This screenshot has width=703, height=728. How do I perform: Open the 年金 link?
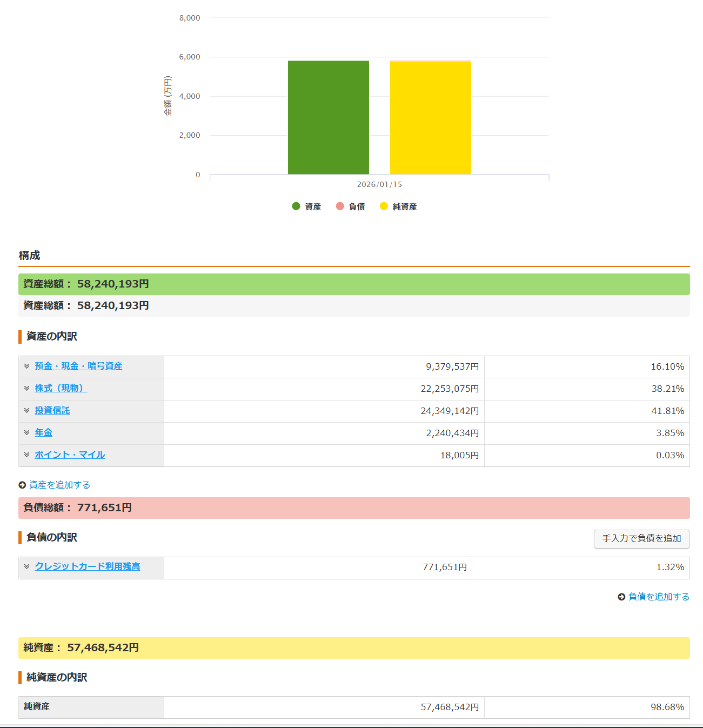point(44,432)
